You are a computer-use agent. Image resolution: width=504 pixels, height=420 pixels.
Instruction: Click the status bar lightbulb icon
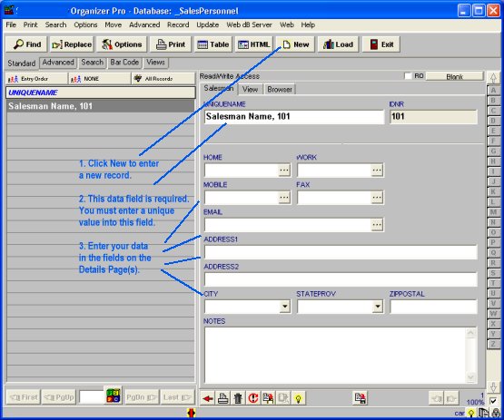(471, 413)
